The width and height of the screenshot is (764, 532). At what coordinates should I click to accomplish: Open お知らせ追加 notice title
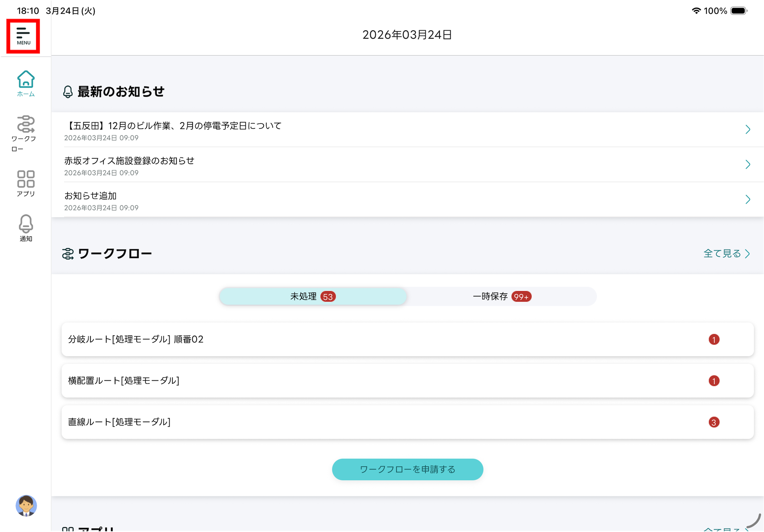(90, 196)
